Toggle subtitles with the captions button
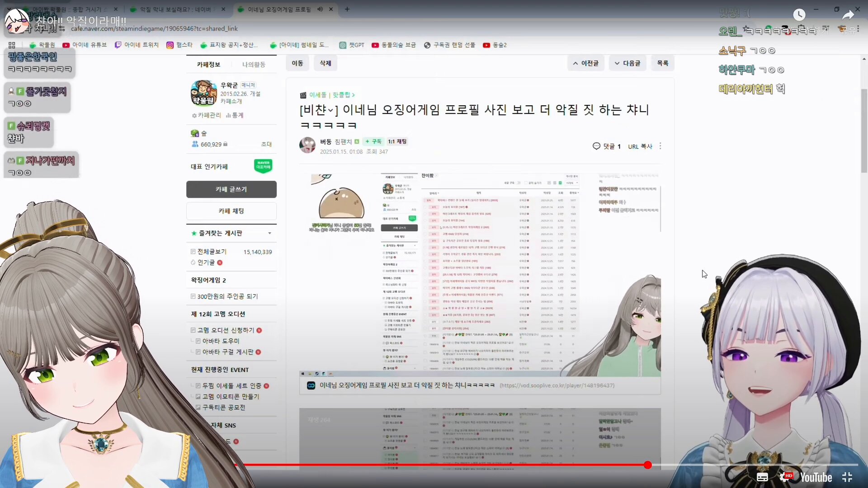868x488 pixels. 762,477
